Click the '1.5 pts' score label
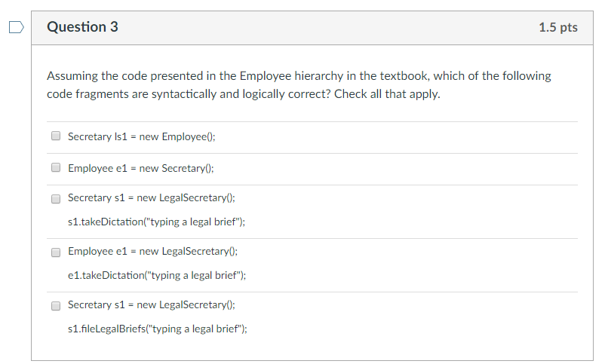Screen dimensions: 608x364 [558, 27]
